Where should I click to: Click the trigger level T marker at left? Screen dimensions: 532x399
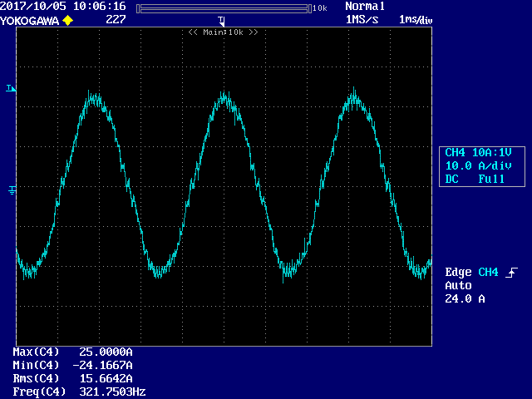point(11,88)
